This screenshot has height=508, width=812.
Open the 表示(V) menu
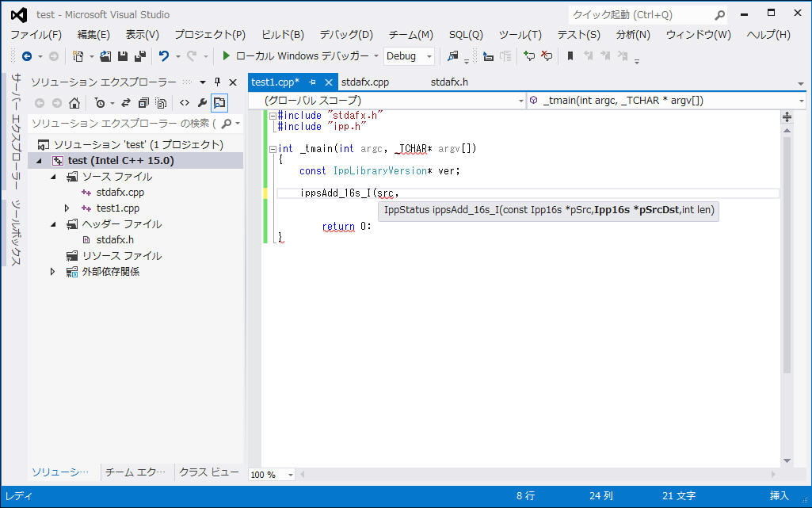pos(143,35)
